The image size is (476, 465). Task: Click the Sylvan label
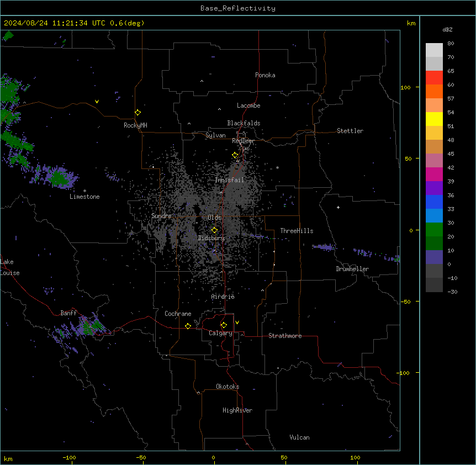point(215,135)
